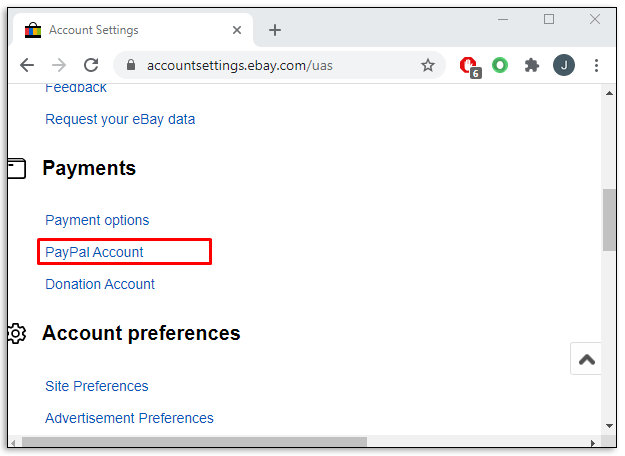Image resolution: width=625 pixels, height=456 pixels.
Task: Open a new browser tab
Action: click(275, 30)
